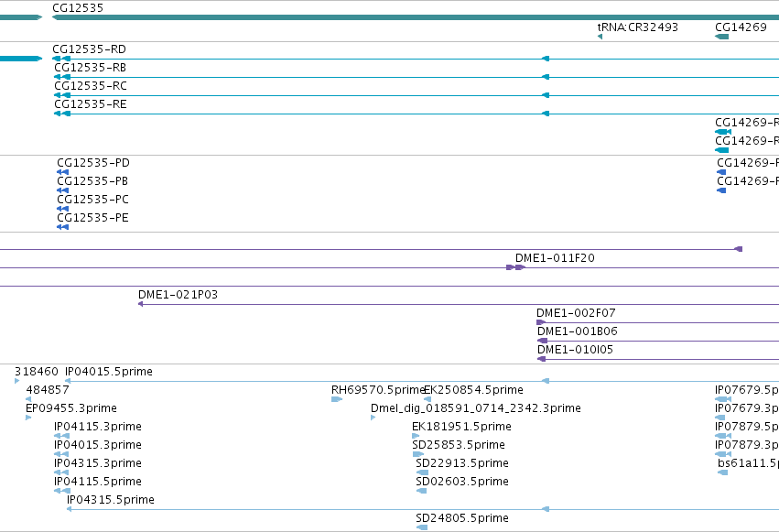Click the CG12535-RB mid-track exon arrow

546,77
